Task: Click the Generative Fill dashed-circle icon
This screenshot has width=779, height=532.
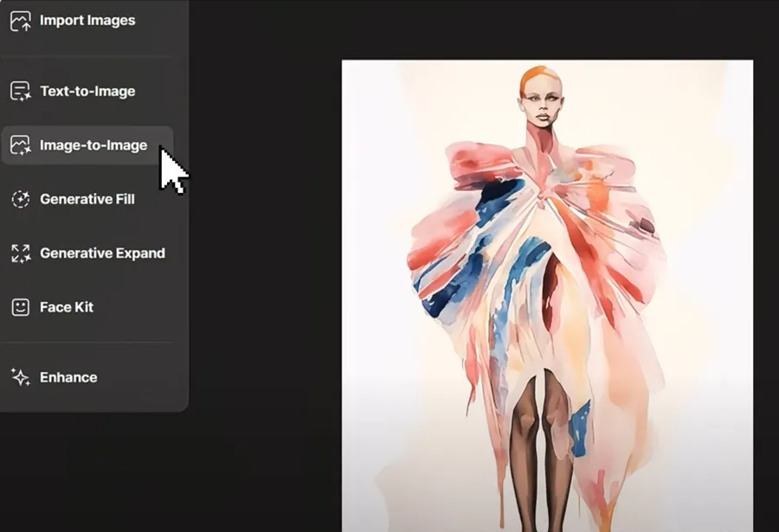Action: pos(20,200)
